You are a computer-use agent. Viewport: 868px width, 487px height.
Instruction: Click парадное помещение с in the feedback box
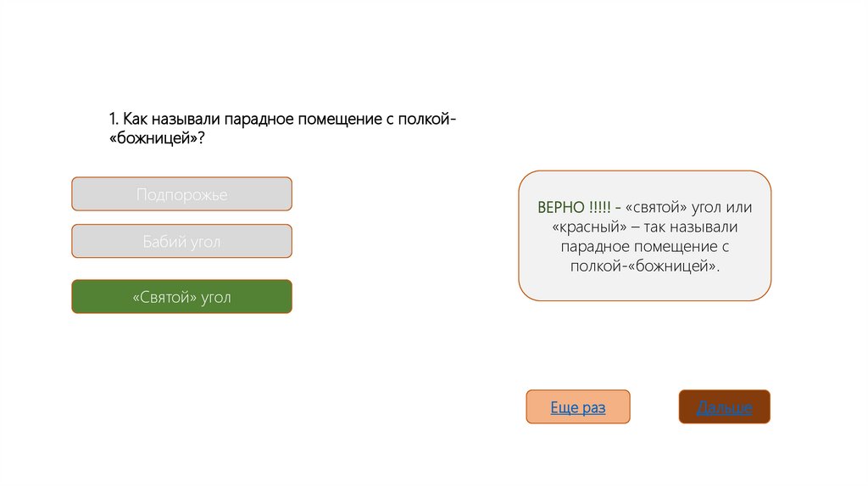(645, 246)
